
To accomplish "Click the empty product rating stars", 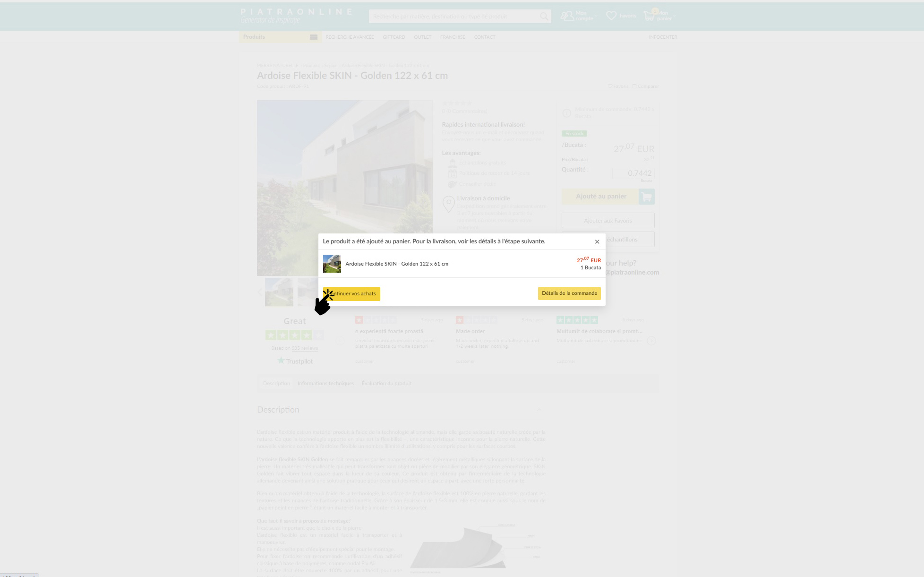I will [x=457, y=103].
